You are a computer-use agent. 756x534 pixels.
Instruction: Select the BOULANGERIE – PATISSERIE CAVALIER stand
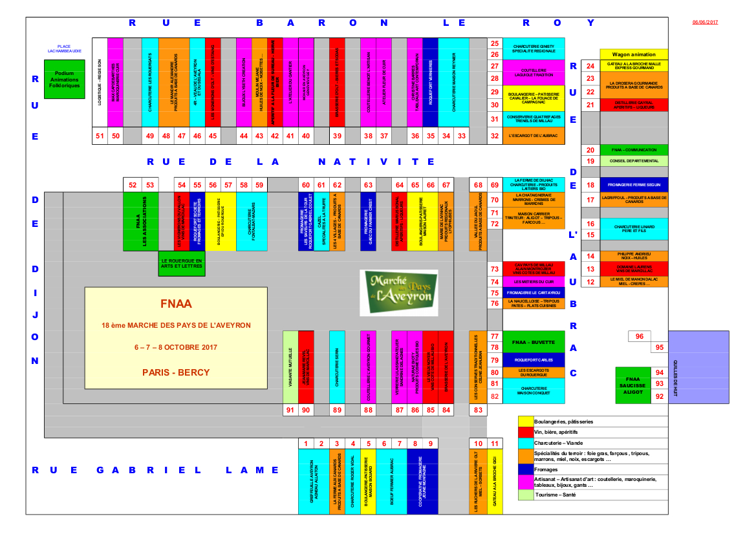click(x=534, y=98)
